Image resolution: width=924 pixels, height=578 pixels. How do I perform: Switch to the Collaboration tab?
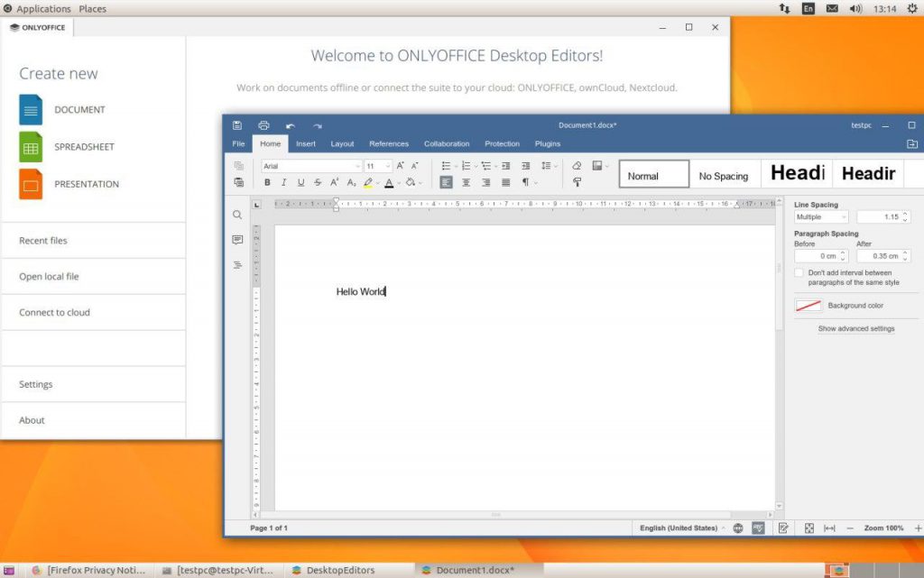(x=447, y=143)
